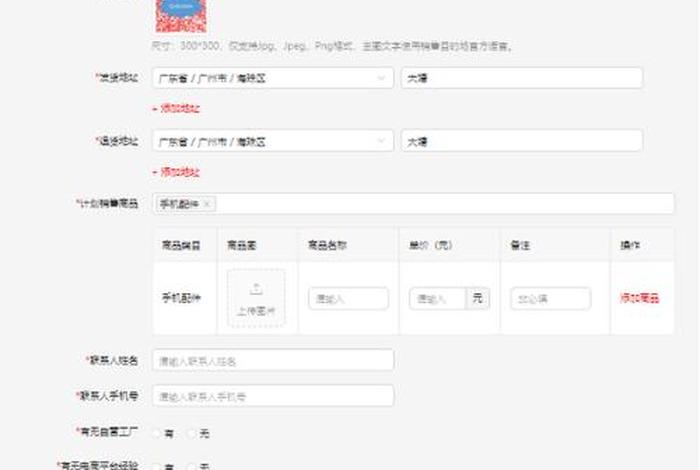Remove the 手机配件 tag

point(207,204)
